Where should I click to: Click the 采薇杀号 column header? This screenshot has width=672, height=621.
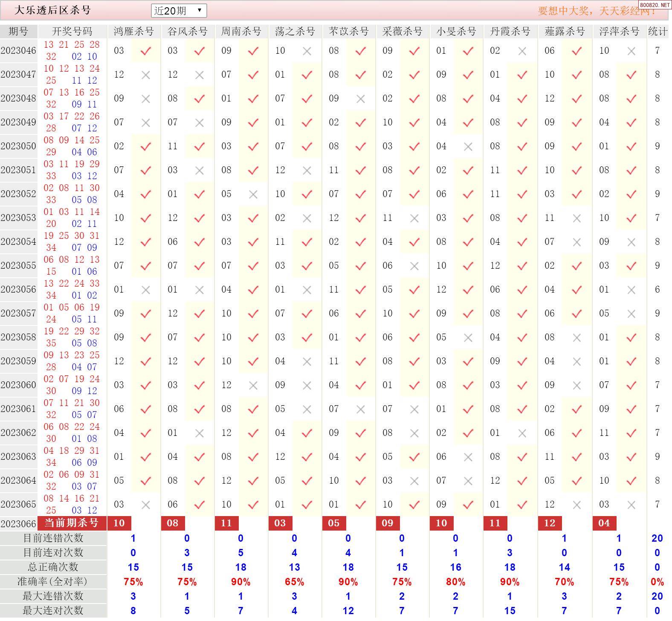pyautogui.click(x=403, y=31)
